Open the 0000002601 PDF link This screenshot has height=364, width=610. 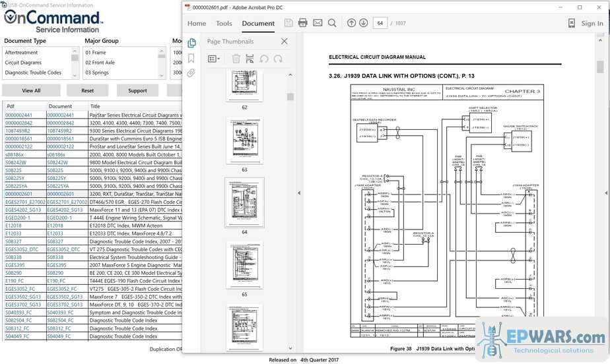tap(18, 194)
